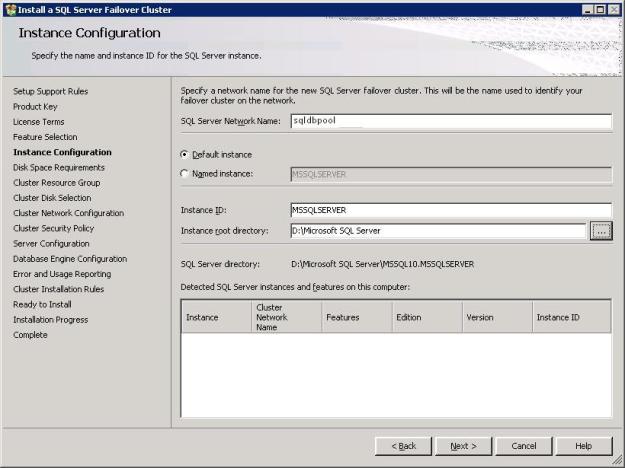Click the Instance root directory field
The image size is (625, 468).
point(436,231)
